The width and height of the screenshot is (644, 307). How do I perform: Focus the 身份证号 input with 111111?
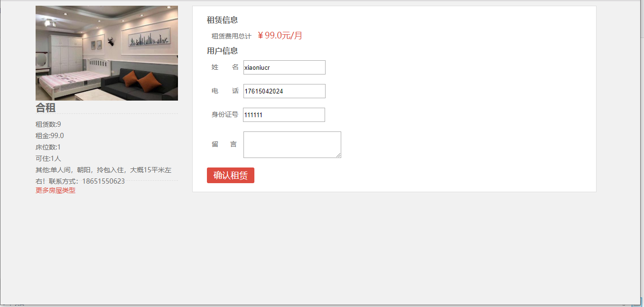(284, 115)
